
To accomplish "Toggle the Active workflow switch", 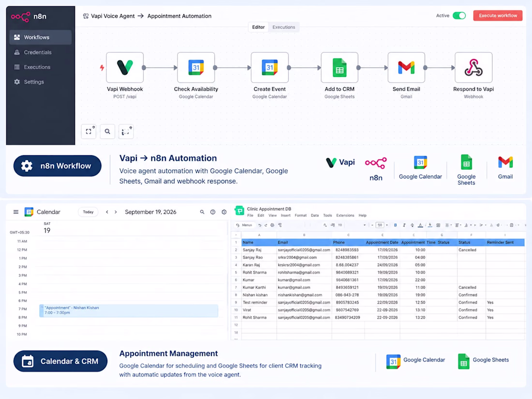I will coord(459,15).
